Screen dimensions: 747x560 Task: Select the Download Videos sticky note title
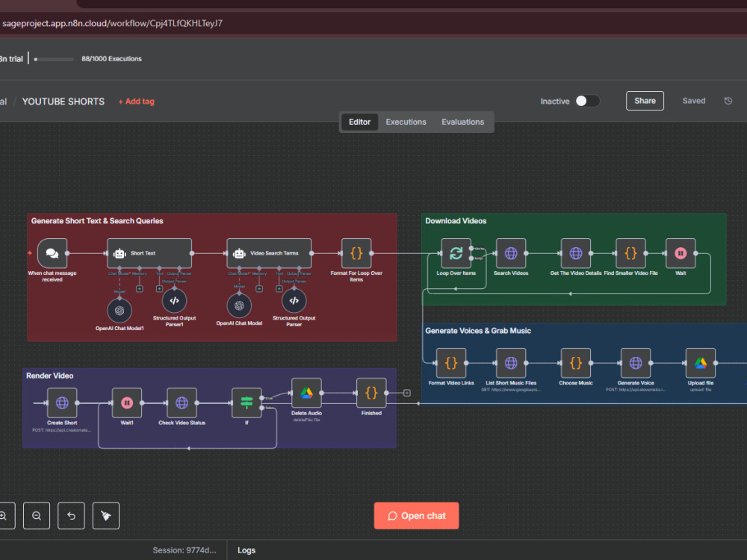pos(456,221)
